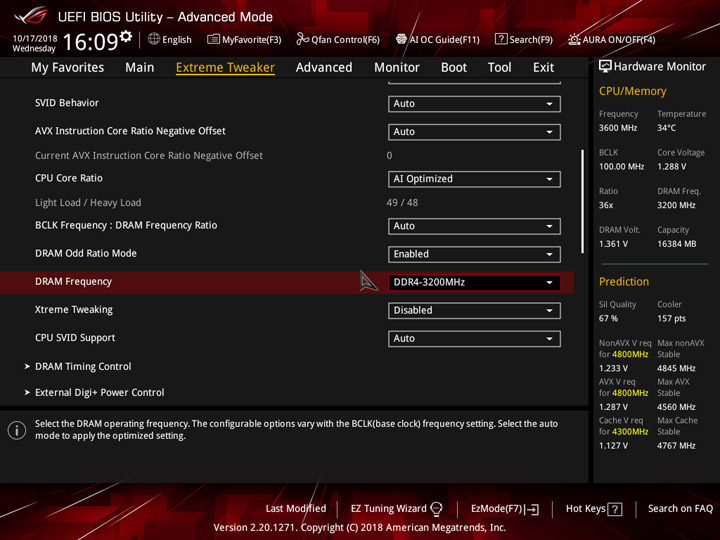Click the 4560 MHz max AVX value
The height and width of the screenshot is (540, 720).
coord(676,407)
